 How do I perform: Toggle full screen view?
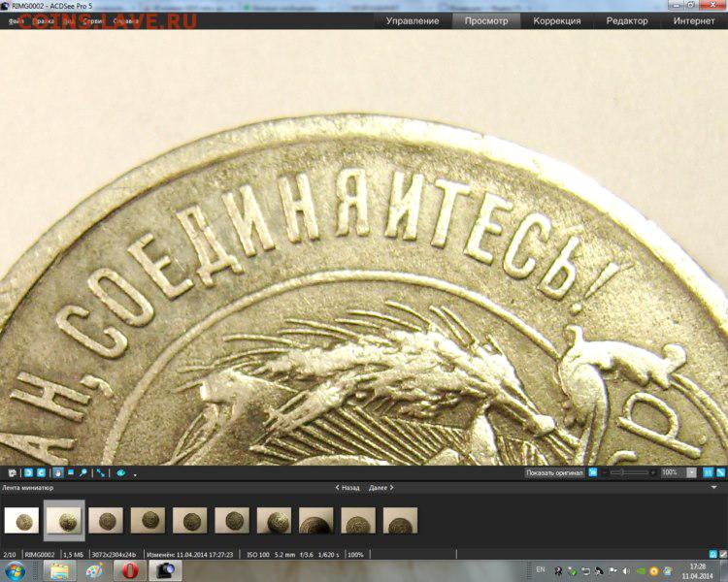[x=100, y=473]
